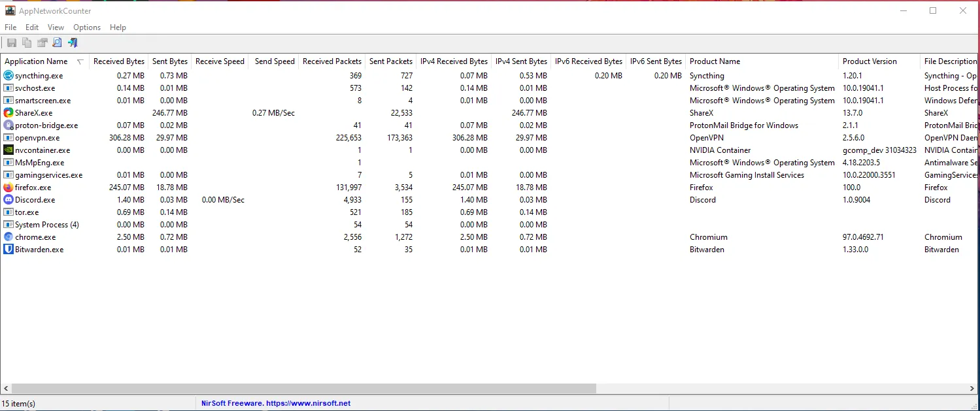Expand the View menu
This screenshot has width=980, height=411.
coord(56,27)
